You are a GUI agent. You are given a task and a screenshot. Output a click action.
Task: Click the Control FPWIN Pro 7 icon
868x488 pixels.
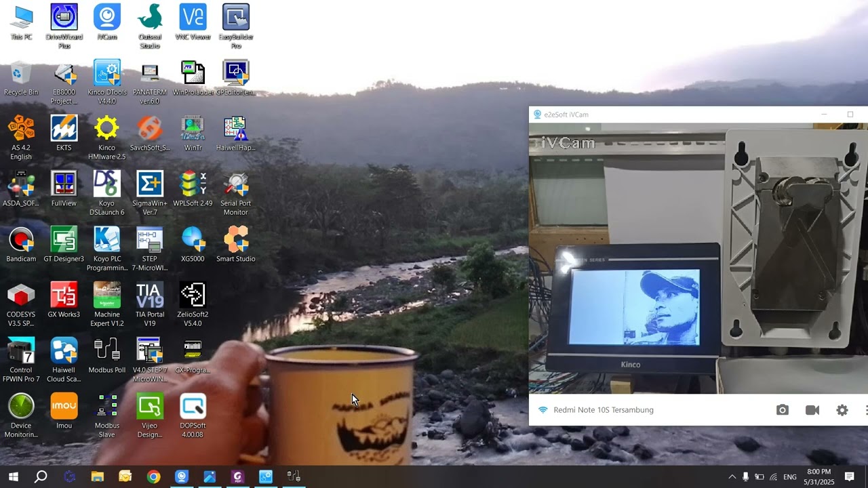(21, 361)
